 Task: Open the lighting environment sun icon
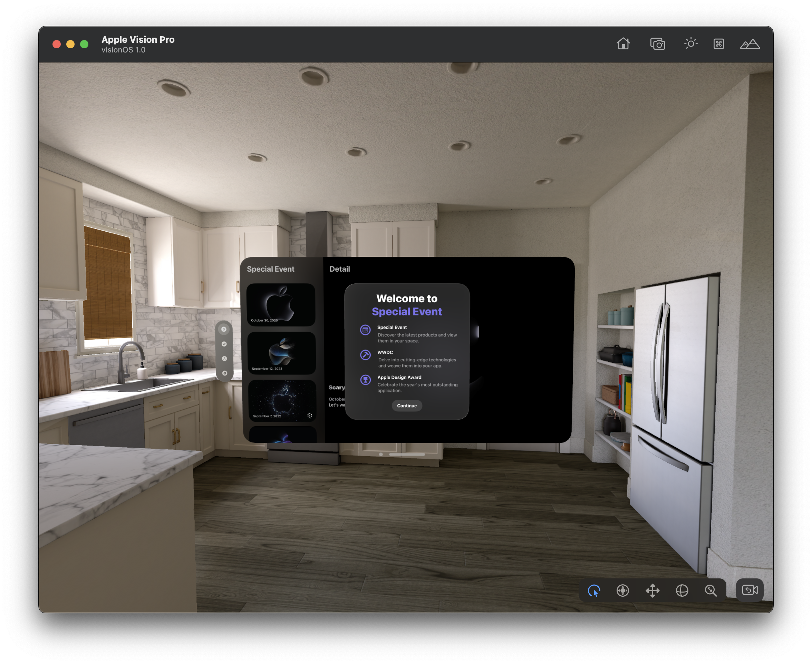pos(691,43)
